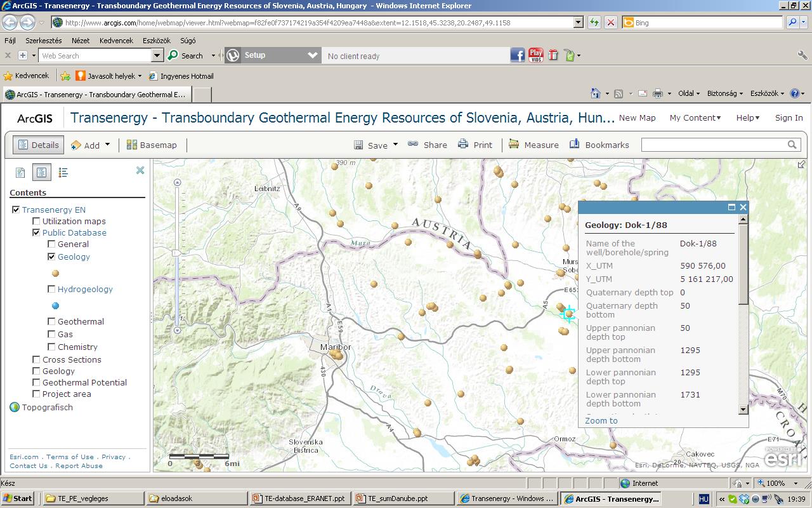Maximize the Geology popup window
Screen dimensions: 812x508
731,207
